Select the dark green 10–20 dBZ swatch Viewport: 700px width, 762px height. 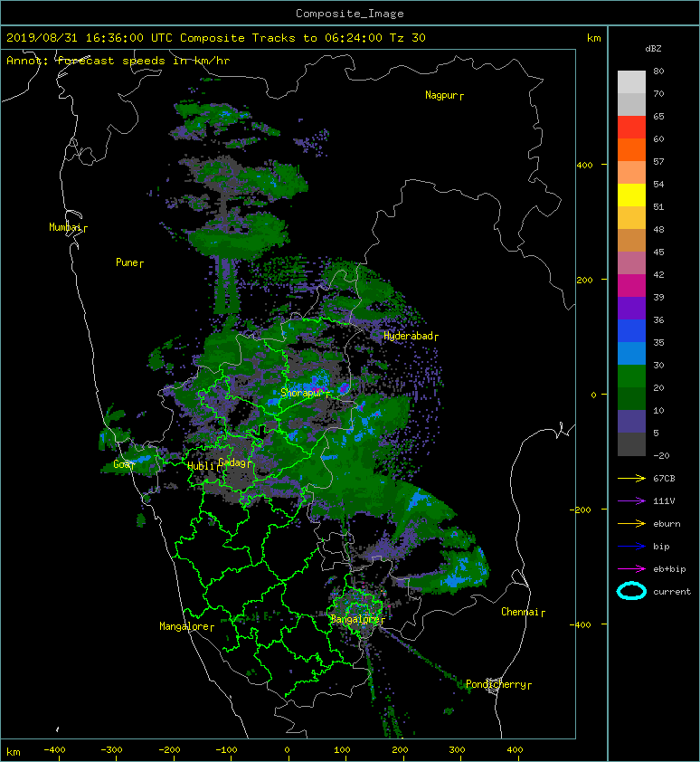coord(631,398)
